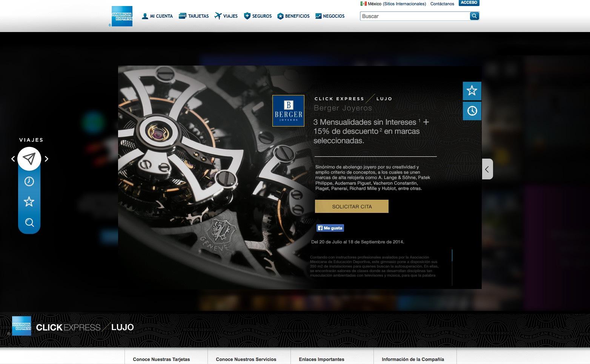The height and width of the screenshot is (364, 590).
Task: Click the date text 'Del 20 de Julio al 18 de Septiembre de 2014.'
Action: 358,242
